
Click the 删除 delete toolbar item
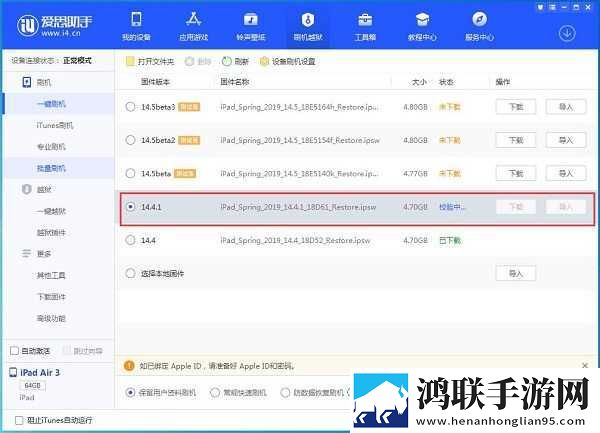pos(198,61)
